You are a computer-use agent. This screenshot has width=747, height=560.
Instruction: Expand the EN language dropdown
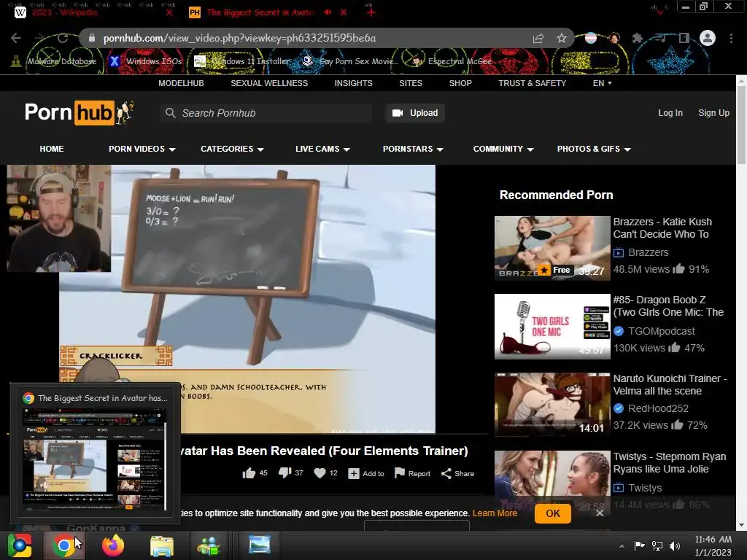602,83
